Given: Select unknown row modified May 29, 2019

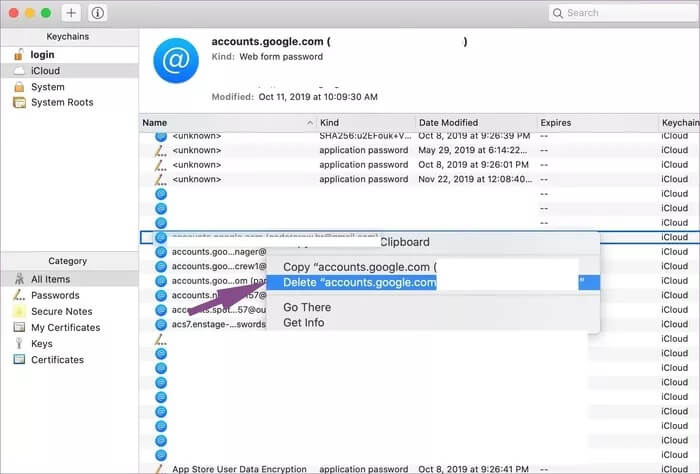Looking at the screenshot, I should (x=420, y=150).
